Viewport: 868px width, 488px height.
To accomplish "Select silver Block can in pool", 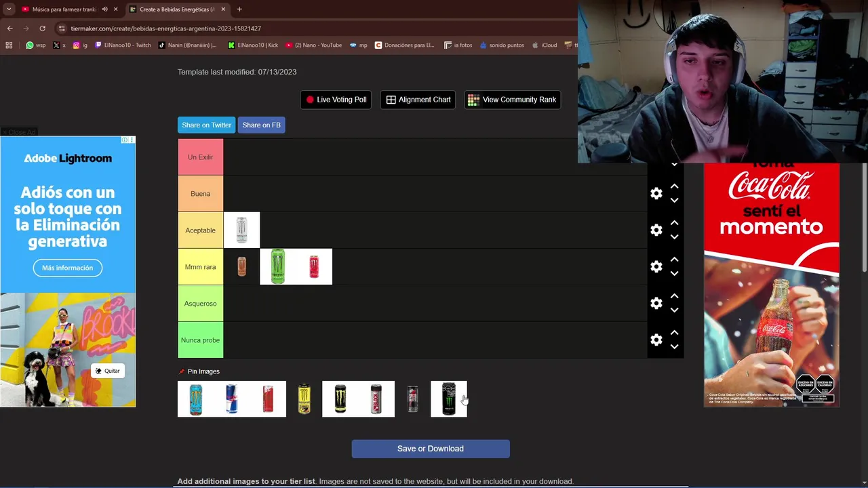I will pos(376,399).
